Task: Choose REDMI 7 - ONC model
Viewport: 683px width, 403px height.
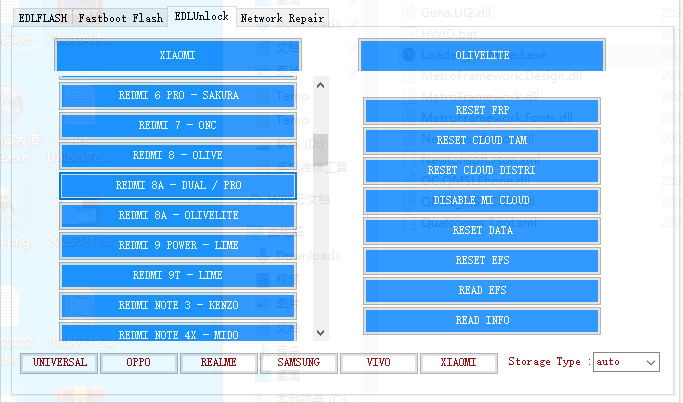Action: [x=178, y=125]
